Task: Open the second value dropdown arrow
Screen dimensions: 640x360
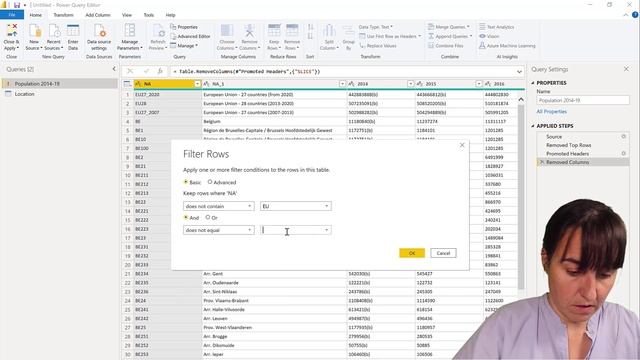Action: tap(327, 230)
